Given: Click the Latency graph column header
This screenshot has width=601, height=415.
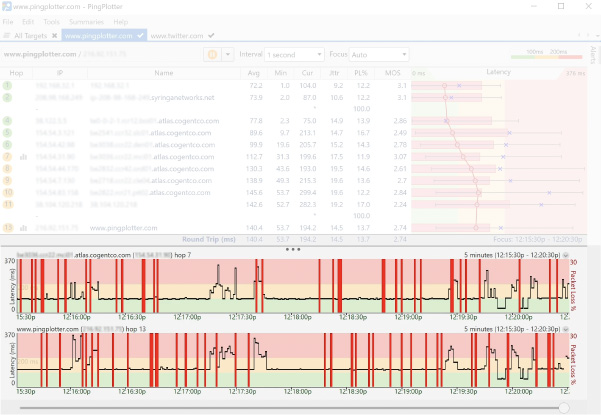Looking at the screenshot, I should click(498, 72).
